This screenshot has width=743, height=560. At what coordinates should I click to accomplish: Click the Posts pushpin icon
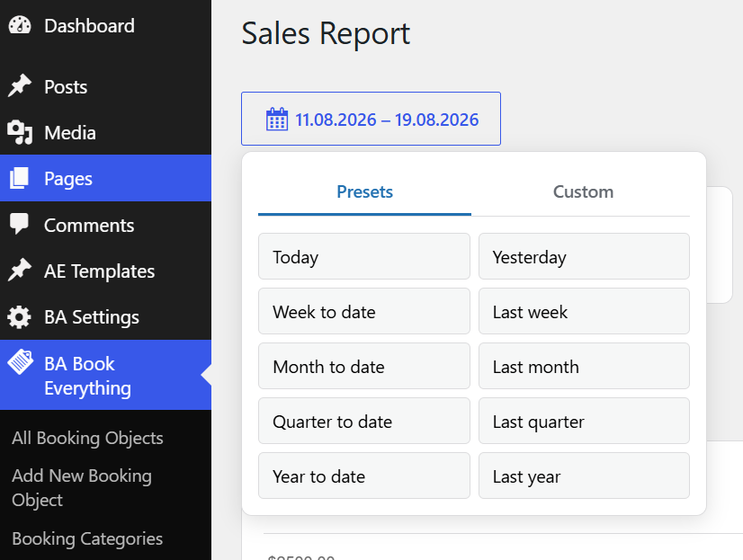coord(20,85)
